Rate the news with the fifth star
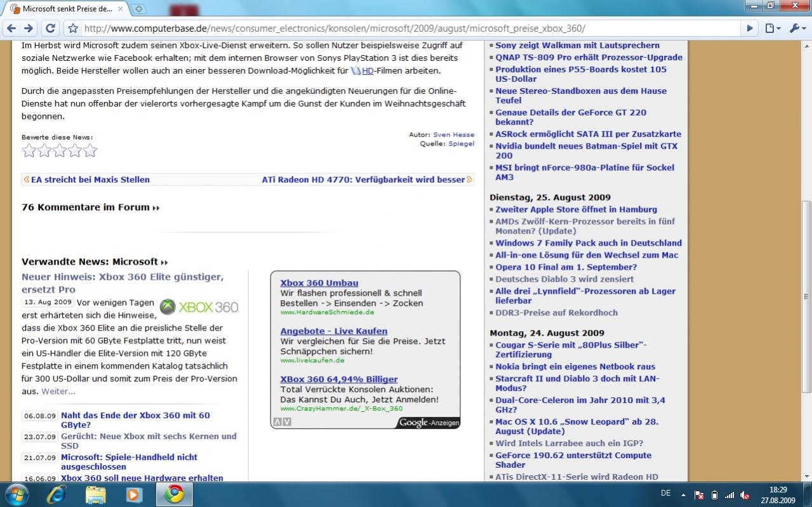This screenshot has width=812, height=507. [90, 150]
